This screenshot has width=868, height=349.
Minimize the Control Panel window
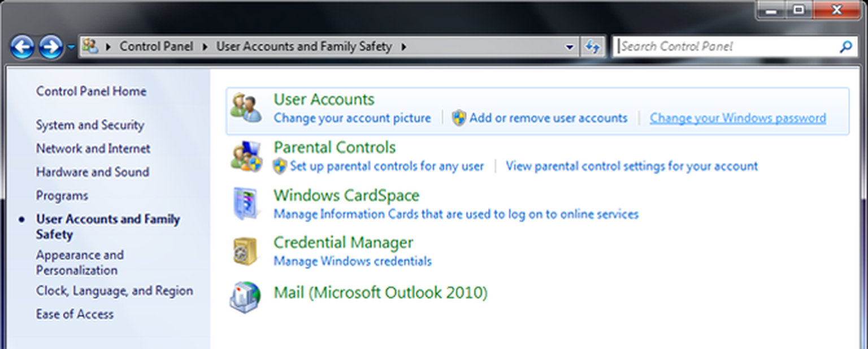click(771, 10)
